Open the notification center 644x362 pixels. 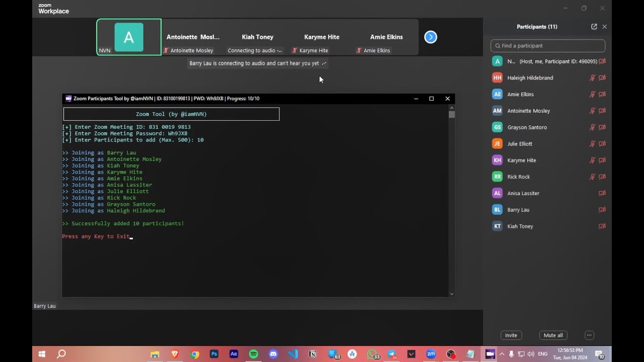point(600,354)
